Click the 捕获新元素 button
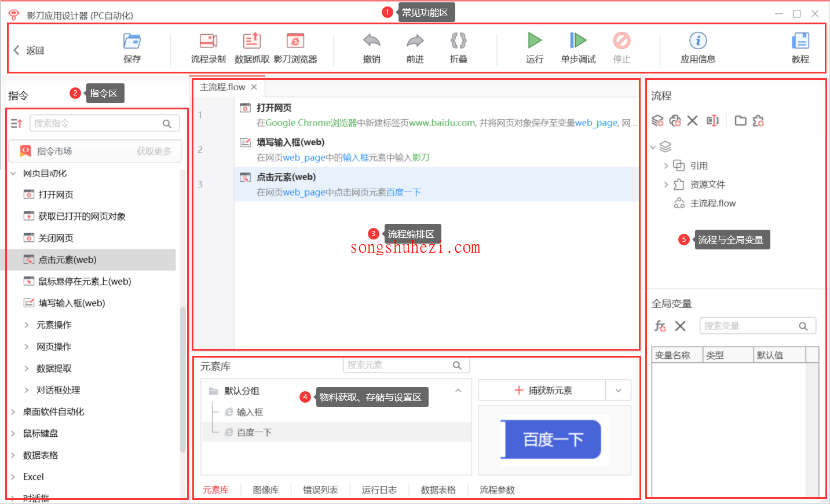This screenshot has height=504, width=830. [x=543, y=391]
